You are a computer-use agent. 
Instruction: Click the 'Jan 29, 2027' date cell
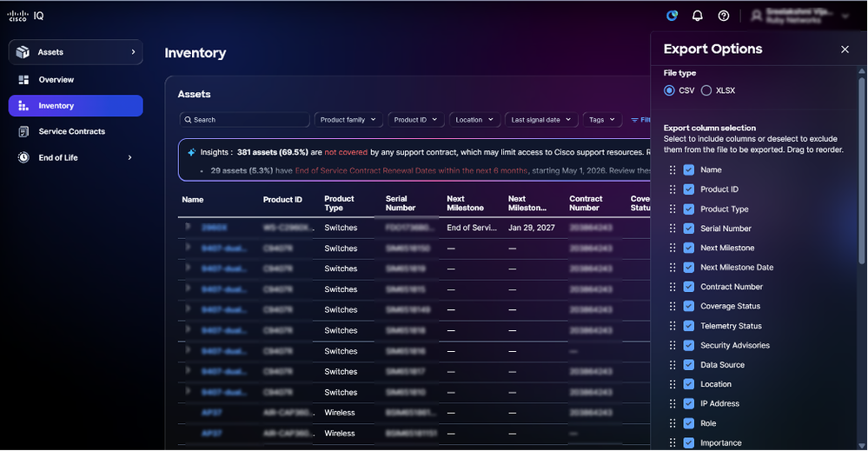(532, 228)
